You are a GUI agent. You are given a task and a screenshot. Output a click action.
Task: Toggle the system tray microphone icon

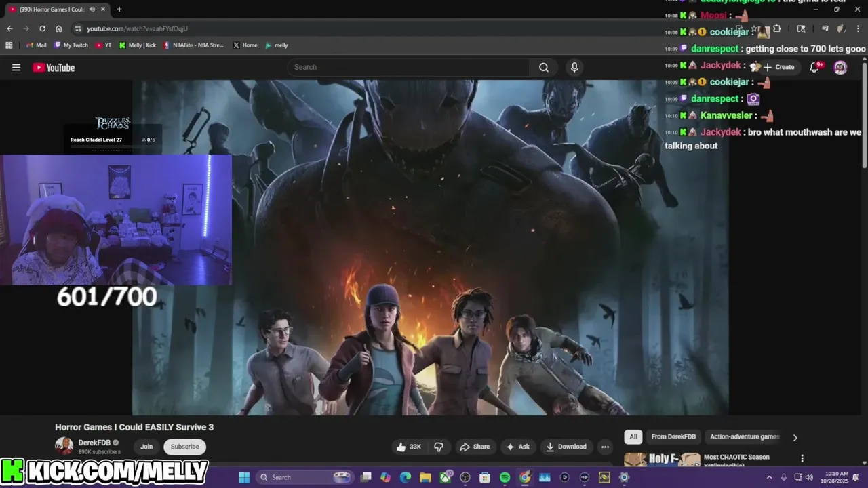[x=784, y=477]
